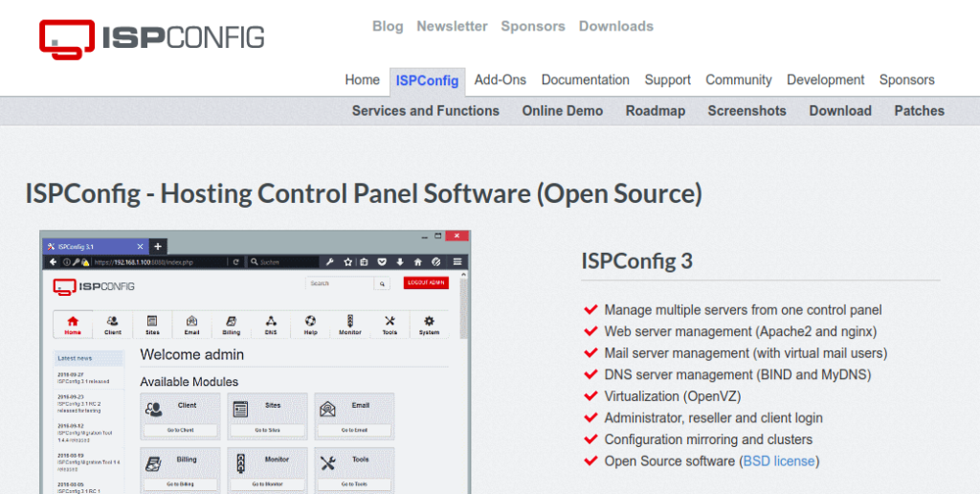The image size is (980, 494).
Task: Click Go to Billing button in demo screenshot
Action: pos(180,484)
